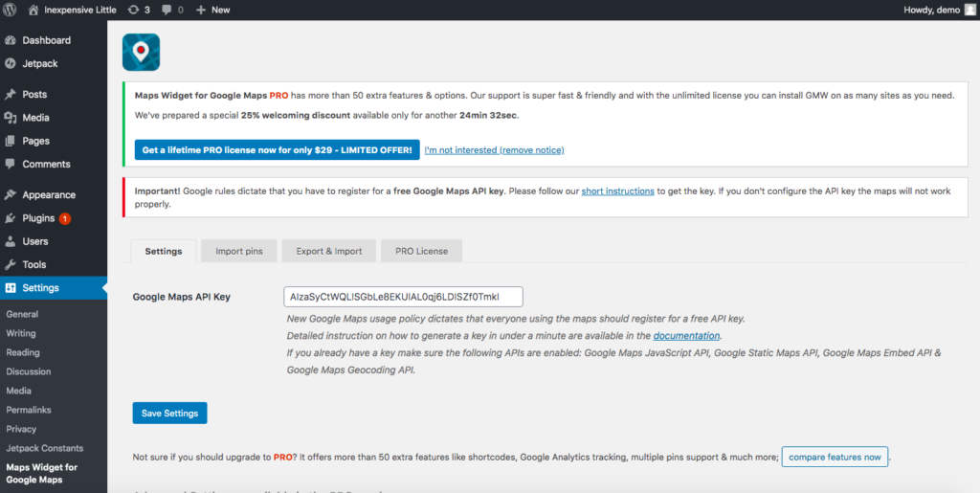Select the Writing settings submenu
The image size is (980, 493).
tap(21, 334)
